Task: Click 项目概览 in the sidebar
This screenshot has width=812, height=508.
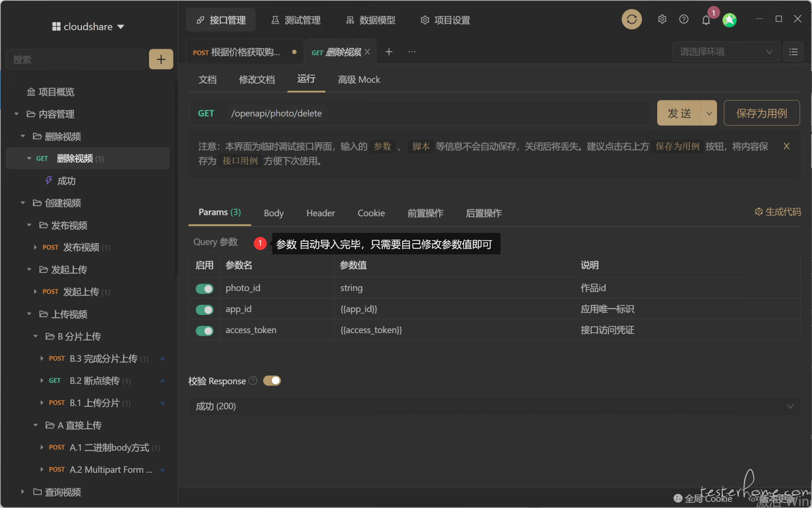Action: (51, 92)
